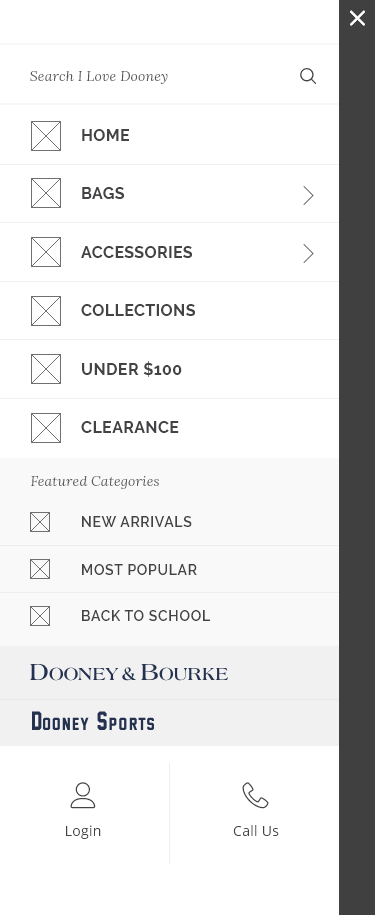Click the search magnifier icon
Image resolution: width=375 pixels, height=915 pixels.
(308, 76)
